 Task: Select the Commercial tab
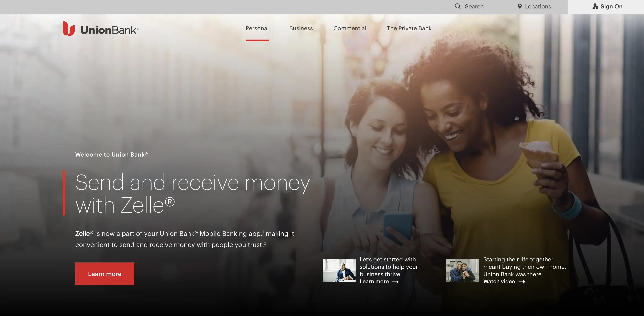click(x=350, y=28)
